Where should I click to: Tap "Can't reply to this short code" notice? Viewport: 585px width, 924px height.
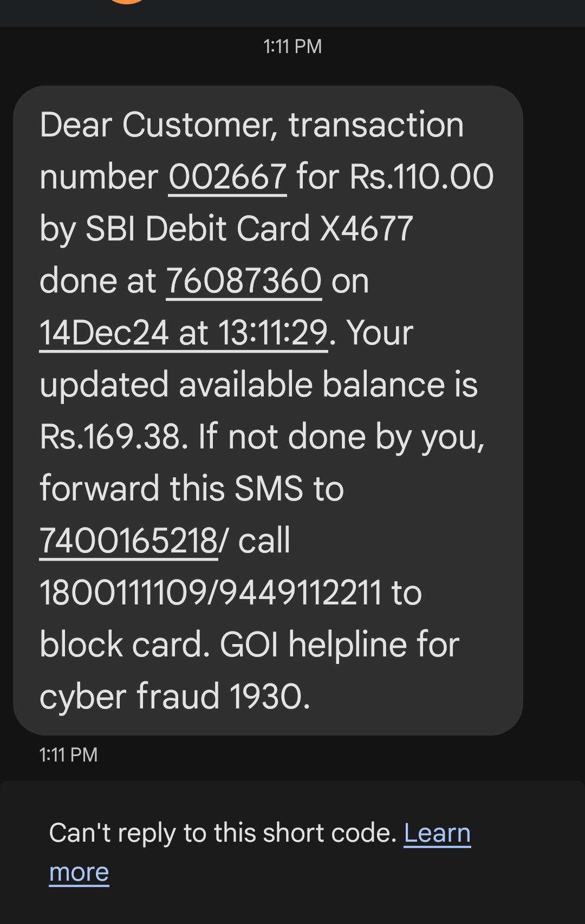click(223, 833)
